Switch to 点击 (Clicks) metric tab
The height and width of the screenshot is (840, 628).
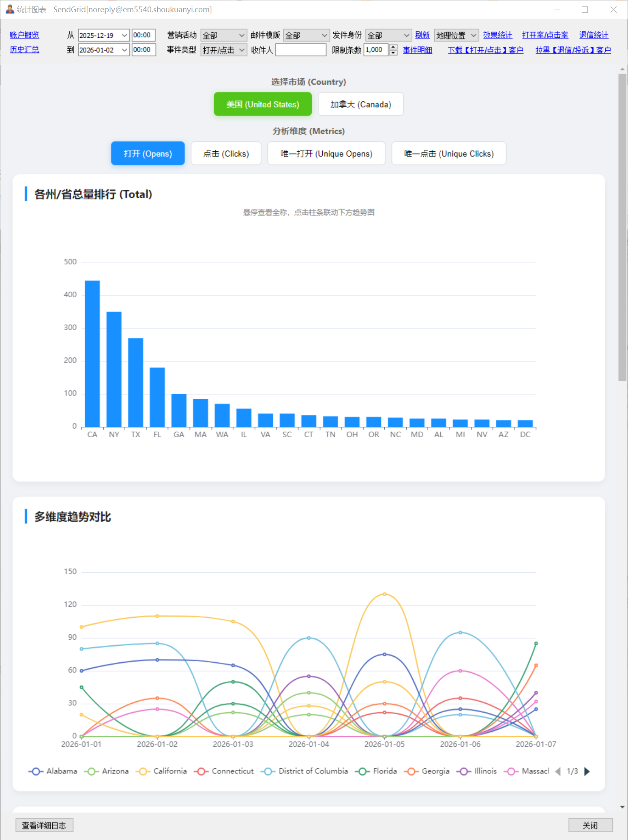click(226, 154)
